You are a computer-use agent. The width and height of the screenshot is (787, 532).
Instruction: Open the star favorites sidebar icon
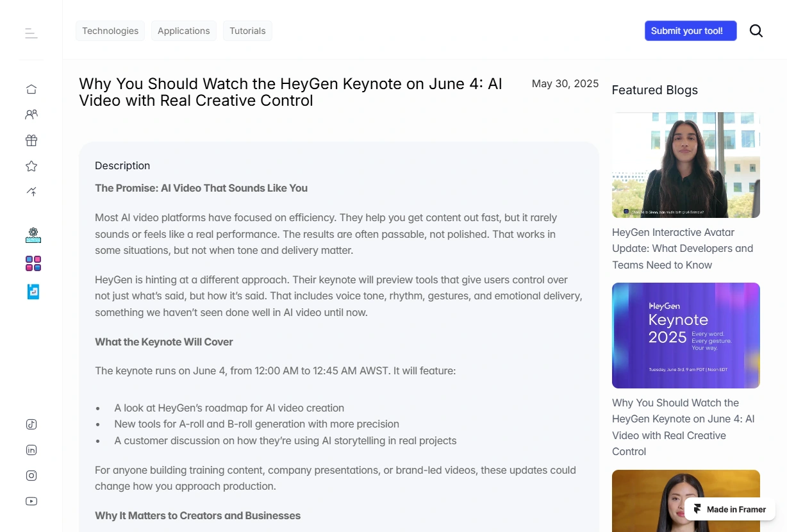(x=31, y=166)
